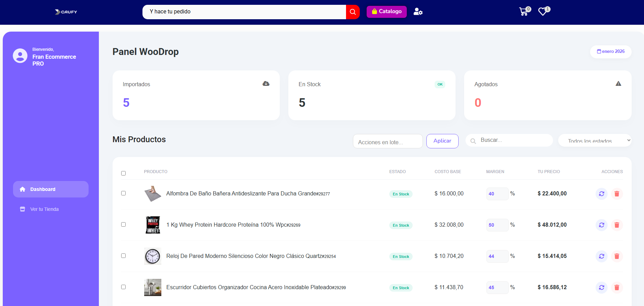Click price $ 22.400,00
644x306 pixels.
[552, 194]
